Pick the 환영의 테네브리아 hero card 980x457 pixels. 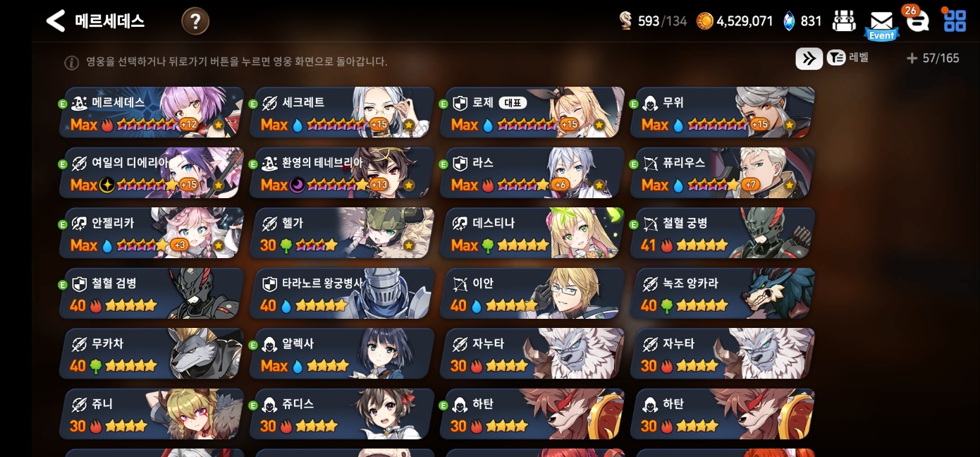click(x=343, y=173)
